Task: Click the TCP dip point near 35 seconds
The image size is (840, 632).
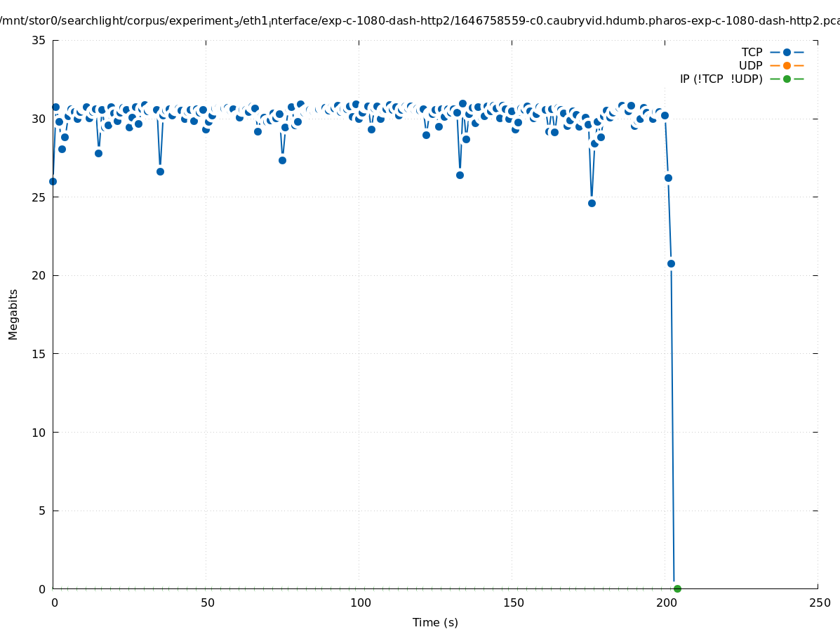Action: (160, 171)
